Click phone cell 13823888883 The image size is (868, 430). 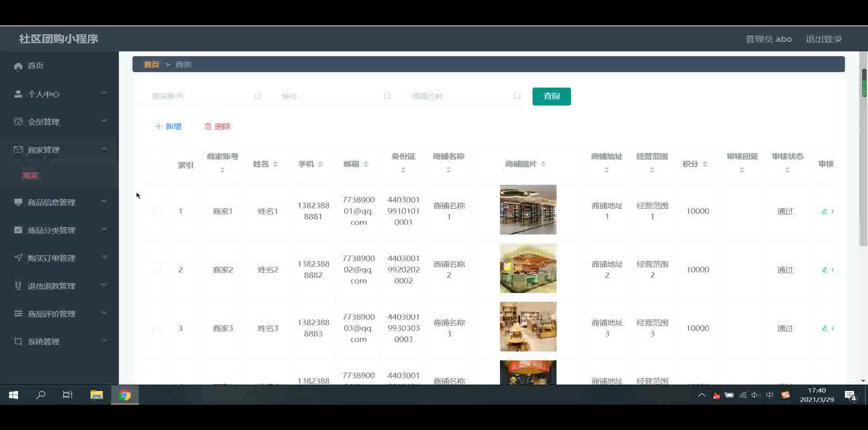tap(313, 328)
